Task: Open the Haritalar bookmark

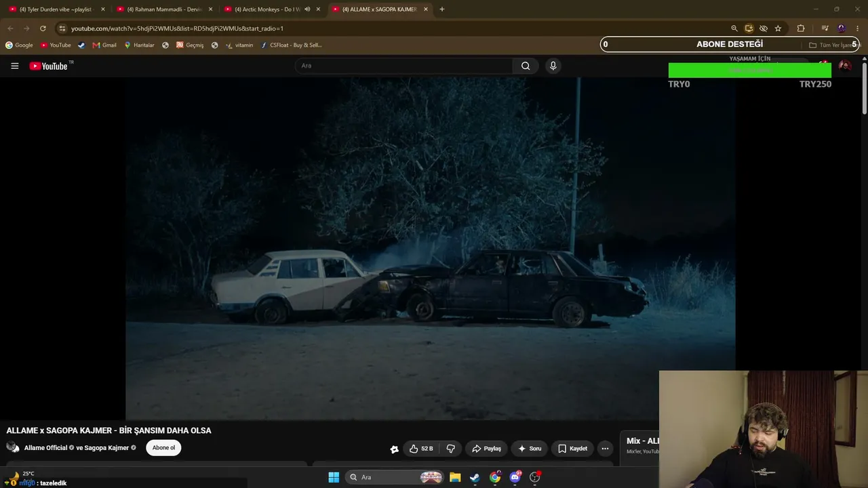Action: point(139,45)
